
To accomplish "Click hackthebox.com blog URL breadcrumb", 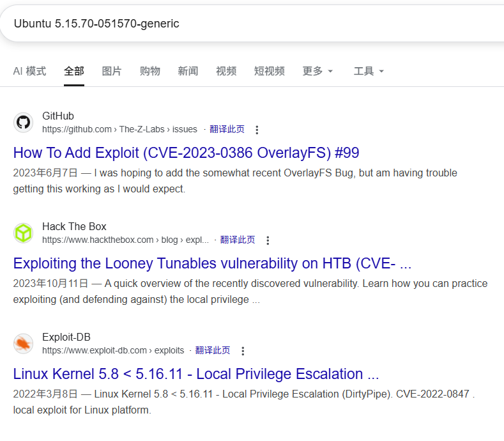I will [125, 240].
